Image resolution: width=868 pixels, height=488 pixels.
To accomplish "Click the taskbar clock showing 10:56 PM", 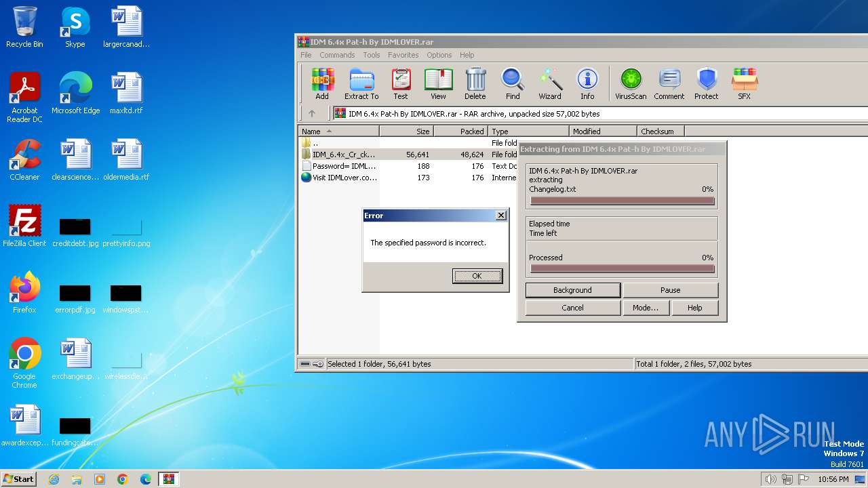I will (x=833, y=479).
